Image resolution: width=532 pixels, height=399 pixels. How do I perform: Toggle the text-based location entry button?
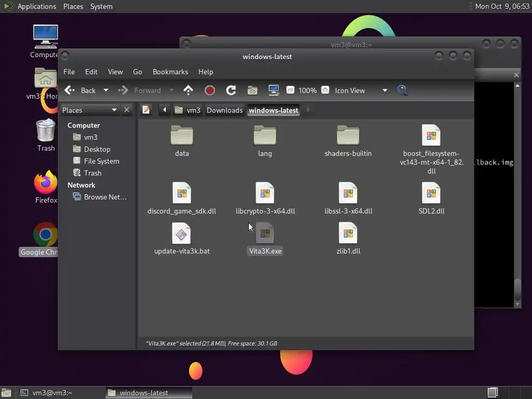tap(146, 110)
